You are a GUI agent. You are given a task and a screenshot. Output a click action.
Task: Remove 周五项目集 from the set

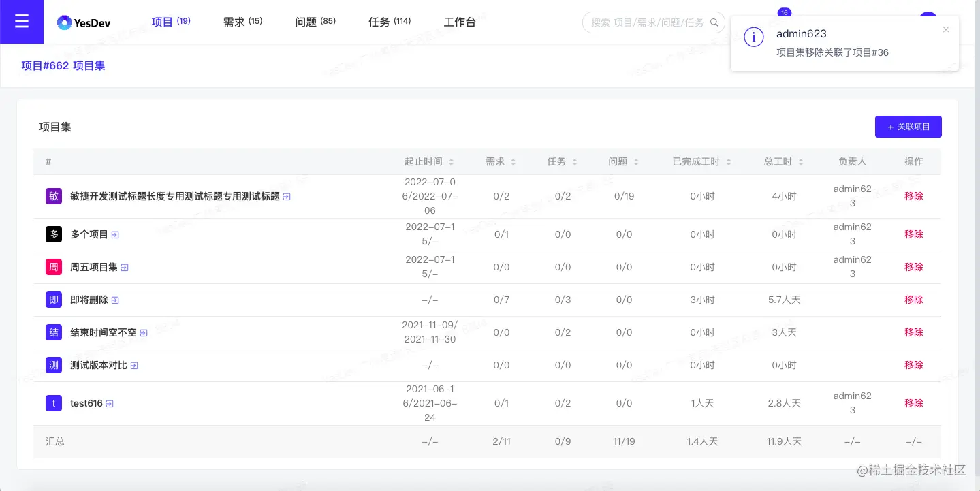click(x=913, y=267)
